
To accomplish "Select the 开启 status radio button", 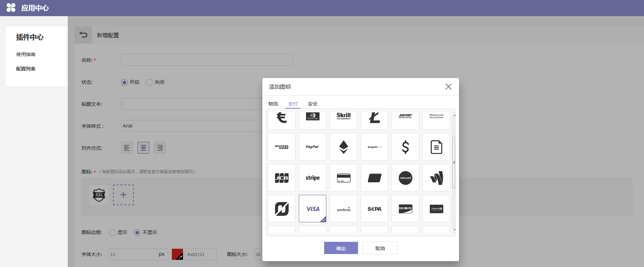I will [x=124, y=82].
